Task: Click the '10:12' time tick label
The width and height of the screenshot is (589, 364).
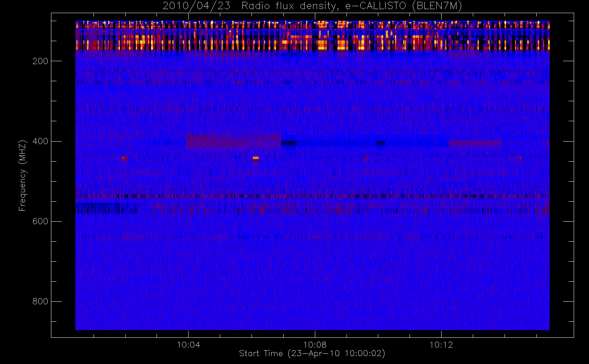Action: [441, 345]
